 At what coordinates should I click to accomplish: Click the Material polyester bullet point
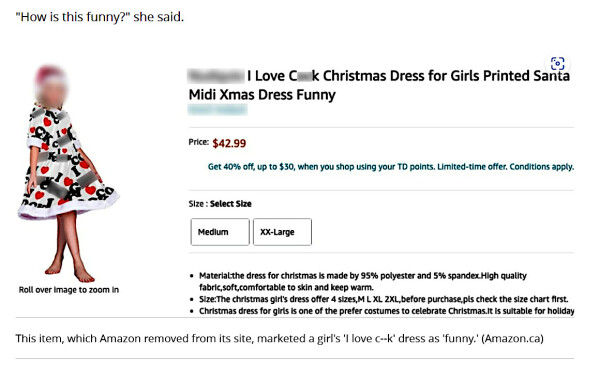(x=363, y=281)
